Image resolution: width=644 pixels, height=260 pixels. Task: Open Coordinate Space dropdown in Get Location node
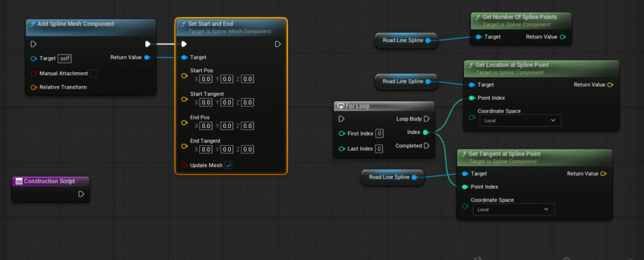pyautogui.click(x=520, y=120)
